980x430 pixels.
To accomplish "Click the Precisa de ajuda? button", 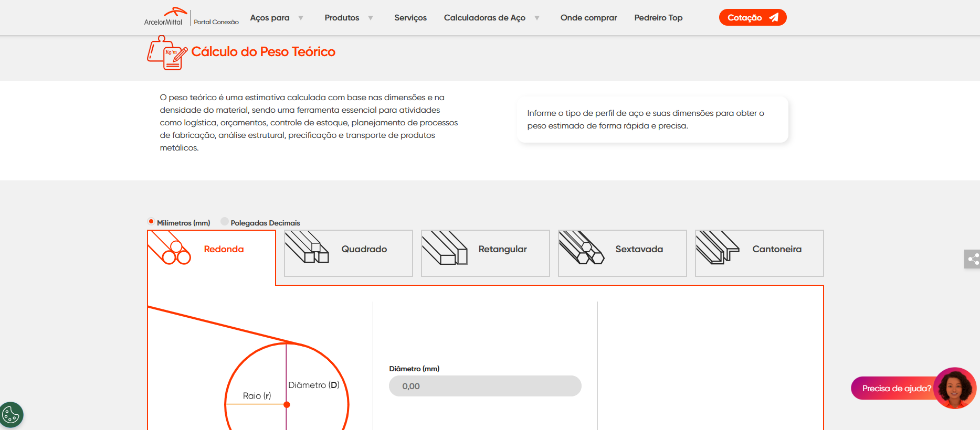I will point(895,389).
